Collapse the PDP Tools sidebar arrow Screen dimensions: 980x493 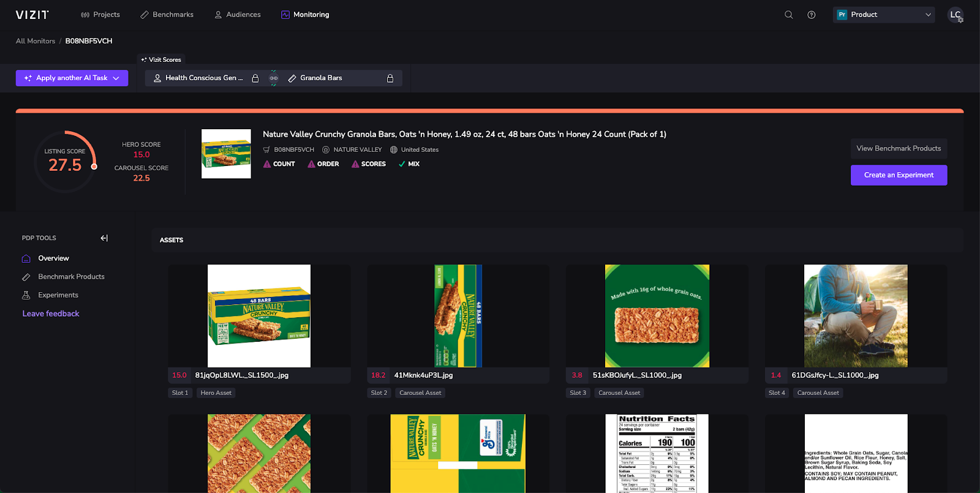click(104, 238)
